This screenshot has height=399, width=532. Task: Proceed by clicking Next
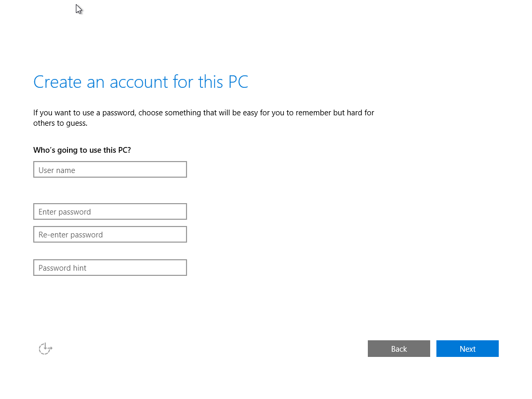pyautogui.click(x=467, y=349)
